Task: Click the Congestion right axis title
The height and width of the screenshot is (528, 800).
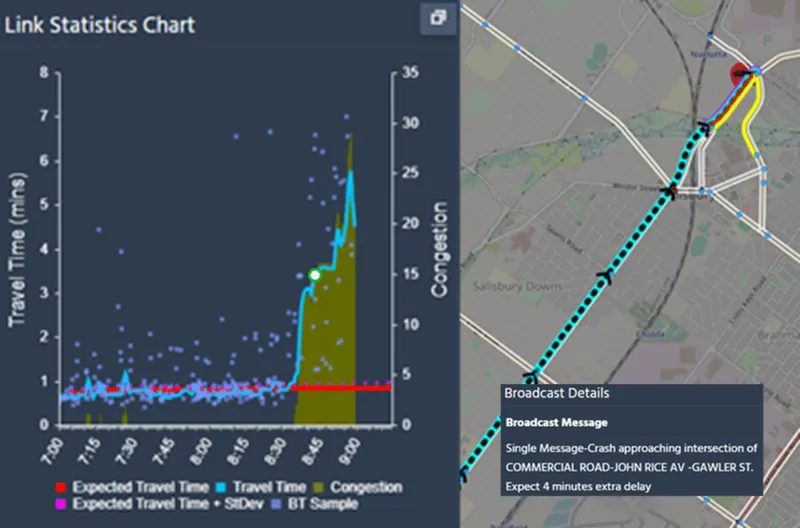Action: pyautogui.click(x=439, y=249)
